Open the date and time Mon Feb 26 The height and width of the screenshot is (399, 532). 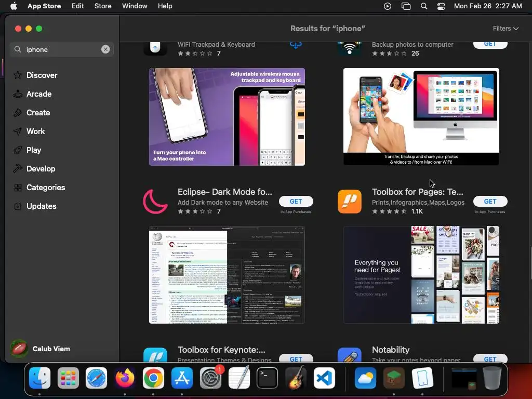click(x=488, y=6)
